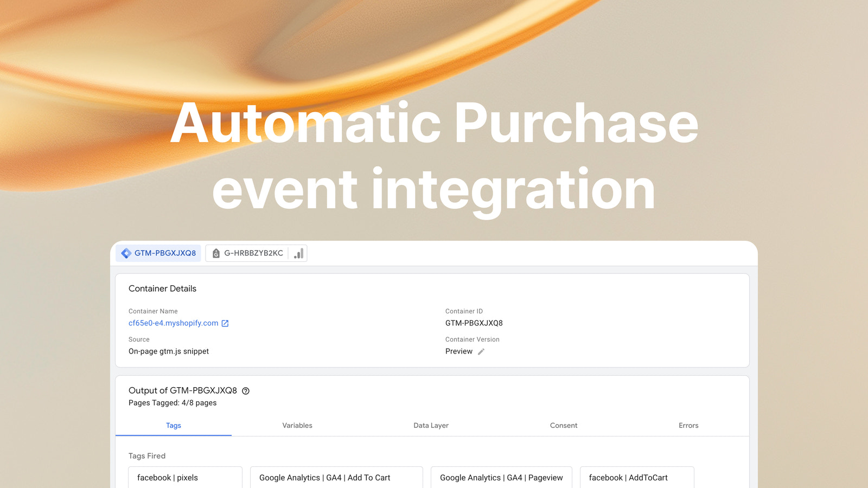The height and width of the screenshot is (488, 868).
Task: Click the 'Pages Tagged: 4/8 pages' text
Action: 173,403
